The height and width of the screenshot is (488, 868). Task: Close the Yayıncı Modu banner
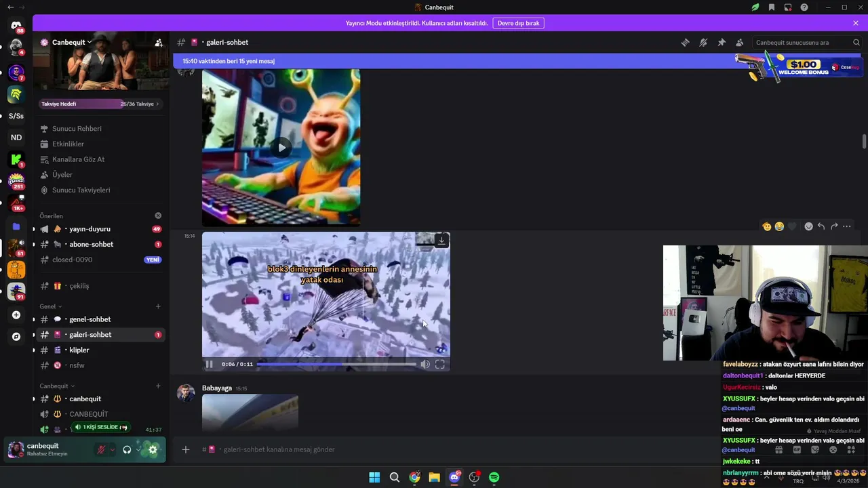(856, 23)
